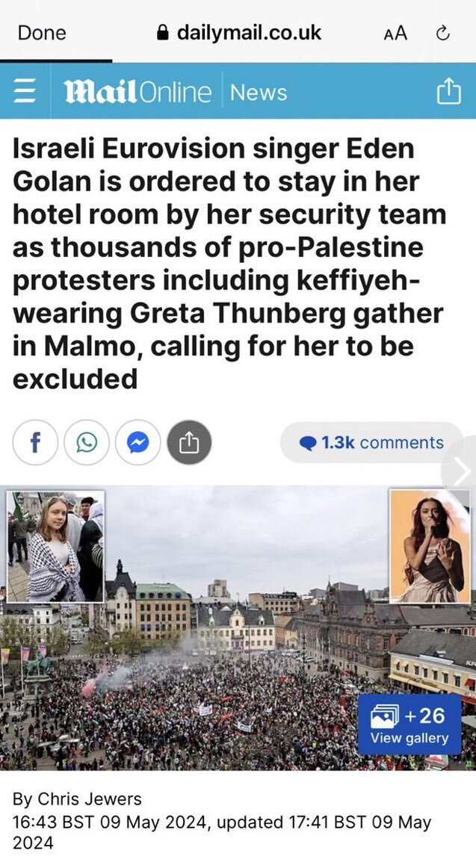The width and height of the screenshot is (476, 868).
Task: Share the article via WhatsApp
Action: (87, 442)
